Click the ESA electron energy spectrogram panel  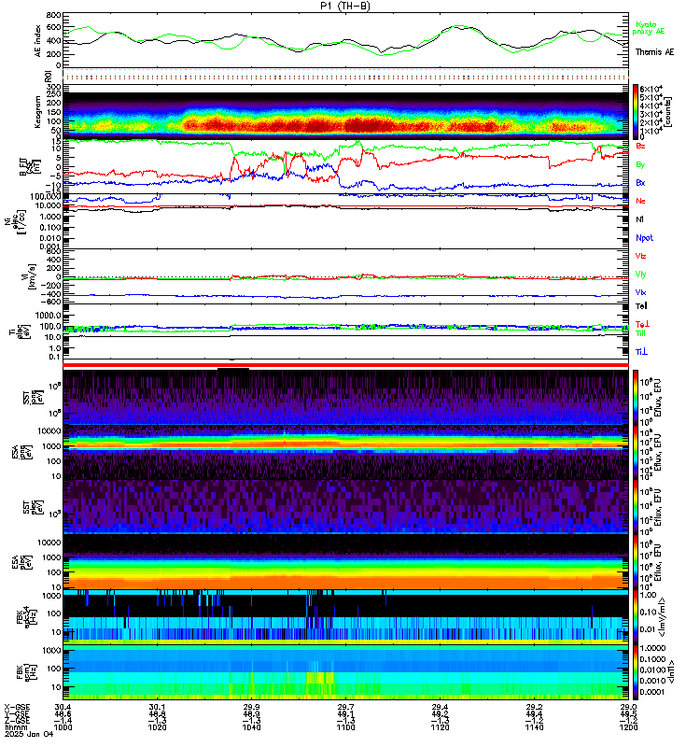[x=345, y=562]
